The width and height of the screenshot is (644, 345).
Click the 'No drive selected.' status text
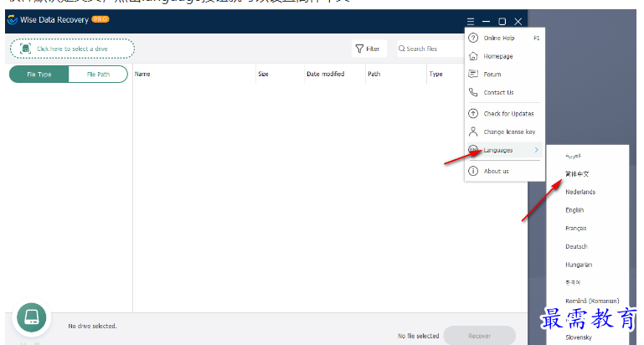(92, 326)
